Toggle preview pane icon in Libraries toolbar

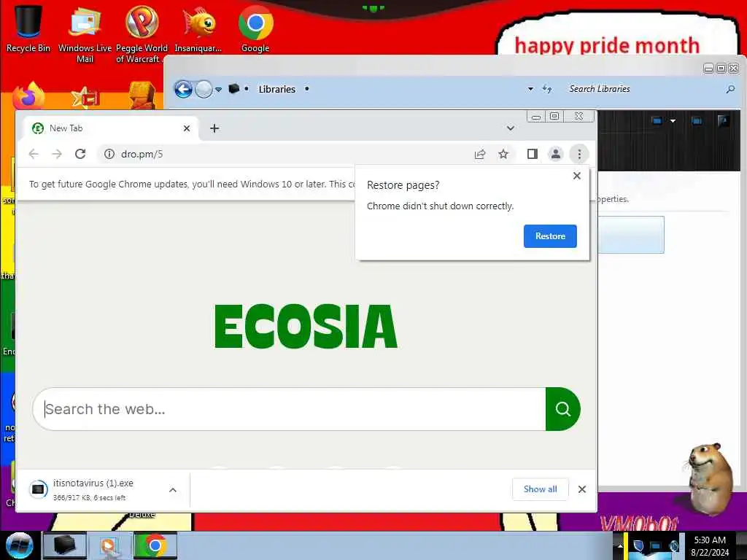pos(697,121)
